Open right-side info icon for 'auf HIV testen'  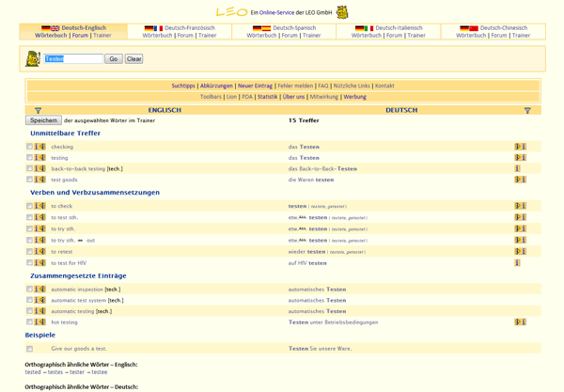(x=517, y=262)
